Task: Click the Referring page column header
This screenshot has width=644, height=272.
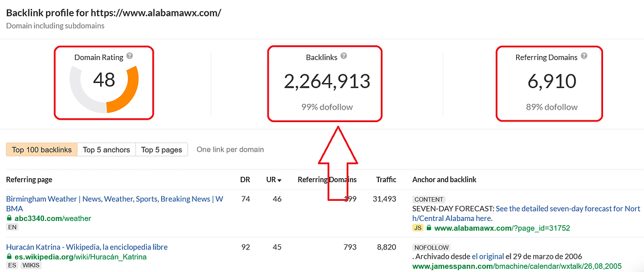Action: (x=29, y=179)
